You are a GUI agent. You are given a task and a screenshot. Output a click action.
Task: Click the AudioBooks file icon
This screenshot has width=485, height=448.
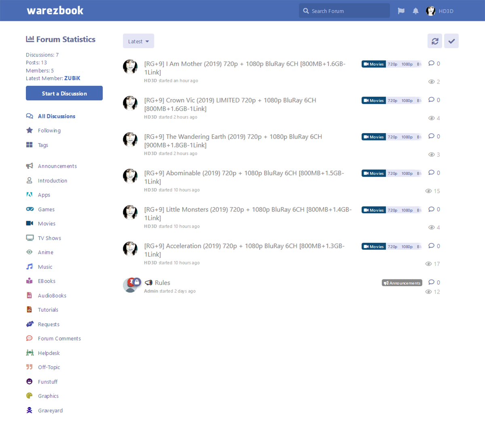[30, 295]
